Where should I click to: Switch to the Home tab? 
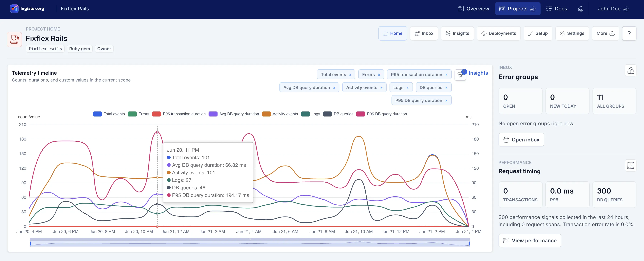[x=393, y=33]
